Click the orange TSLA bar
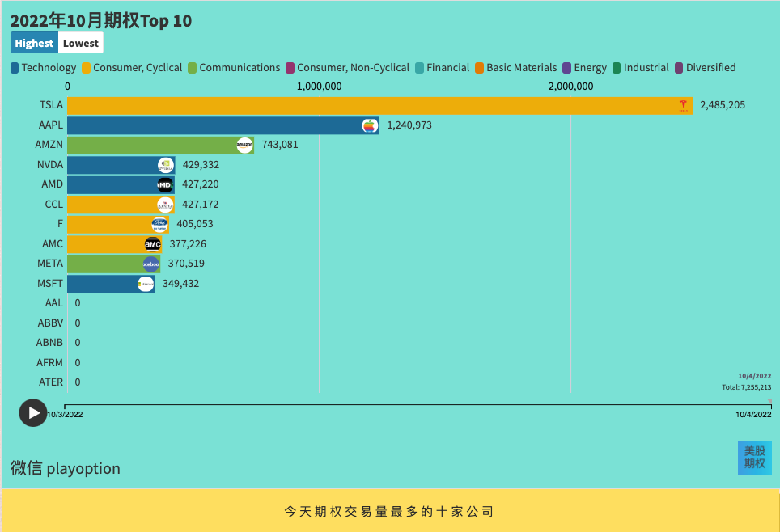Screen dimensions: 780x532 pyautogui.click(x=379, y=105)
